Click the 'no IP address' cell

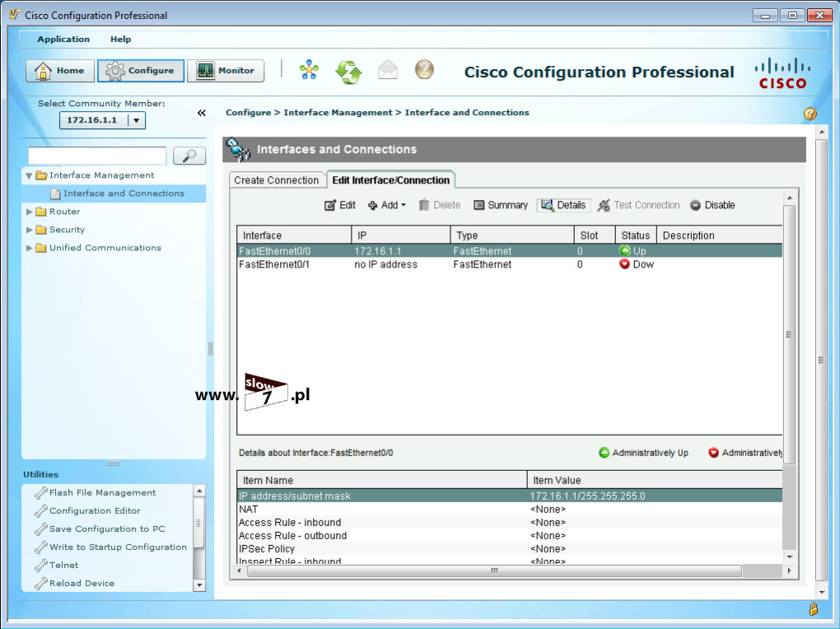tap(385, 264)
